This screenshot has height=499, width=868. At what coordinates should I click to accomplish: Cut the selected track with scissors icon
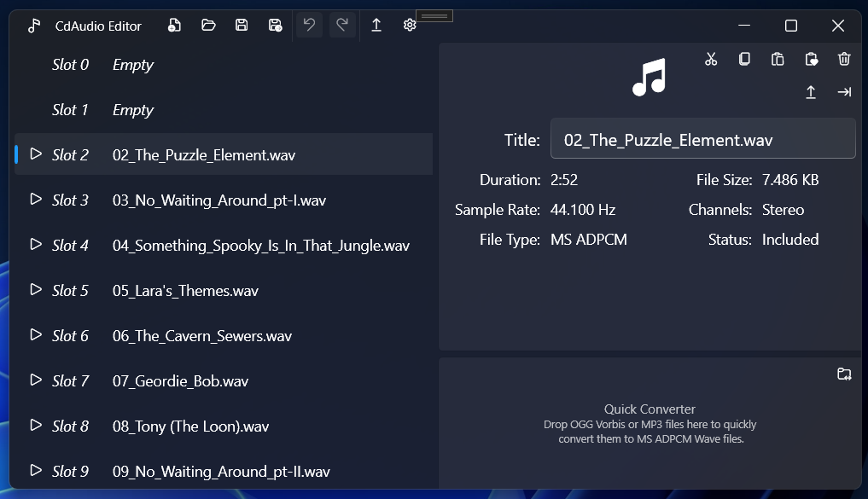[x=711, y=59]
